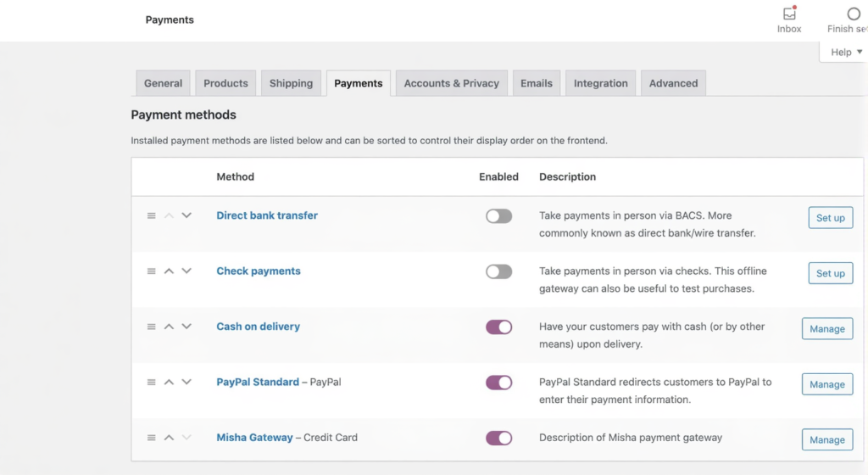Viewport: 868px width, 475px height.
Task: Switch to the Shipping tab
Action: 291,83
